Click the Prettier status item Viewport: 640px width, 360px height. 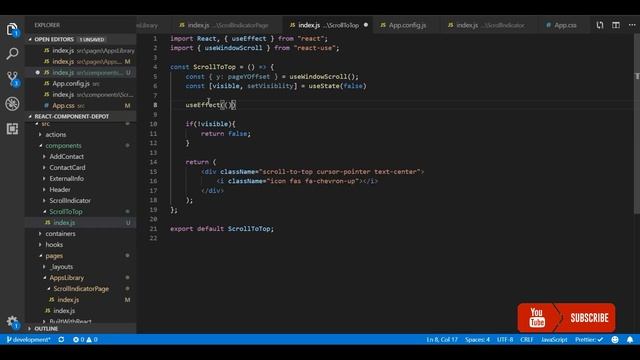tap(589, 340)
